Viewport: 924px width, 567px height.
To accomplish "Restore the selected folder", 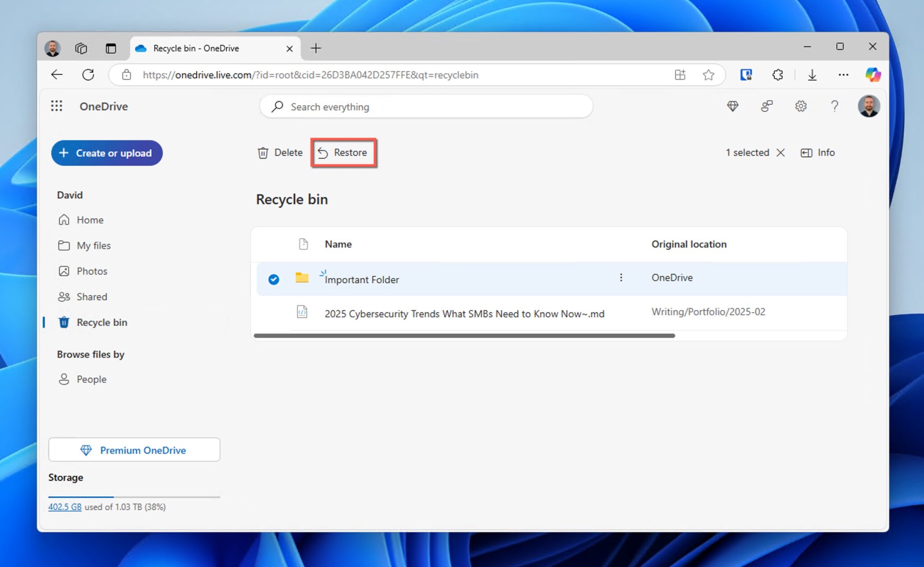I will (x=344, y=153).
